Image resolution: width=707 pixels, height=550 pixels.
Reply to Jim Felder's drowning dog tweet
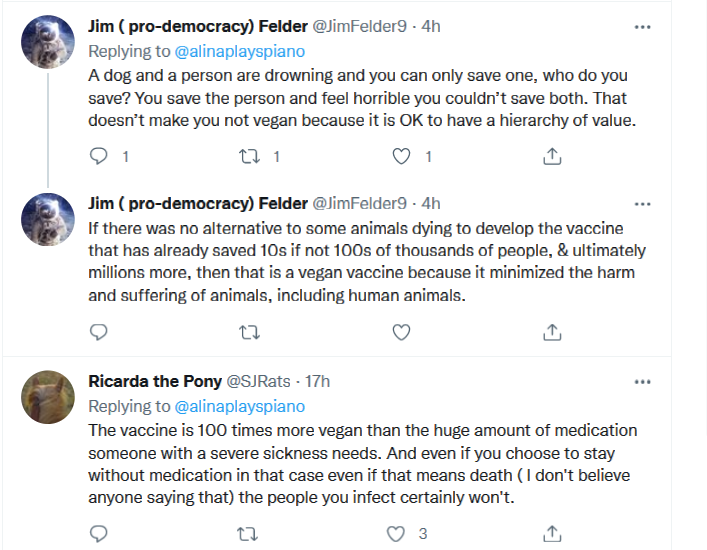pos(98,156)
